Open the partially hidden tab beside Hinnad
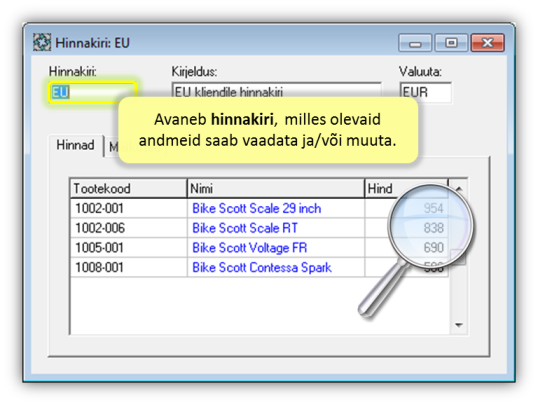The width and height of the screenshot is (538, 405). click(112, 148)
